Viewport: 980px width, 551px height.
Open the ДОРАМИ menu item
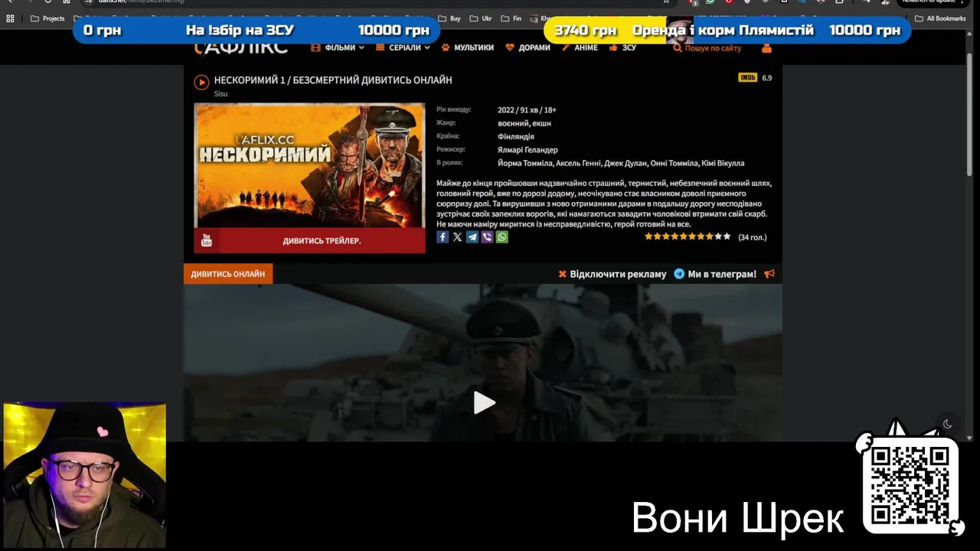(528, 47)
